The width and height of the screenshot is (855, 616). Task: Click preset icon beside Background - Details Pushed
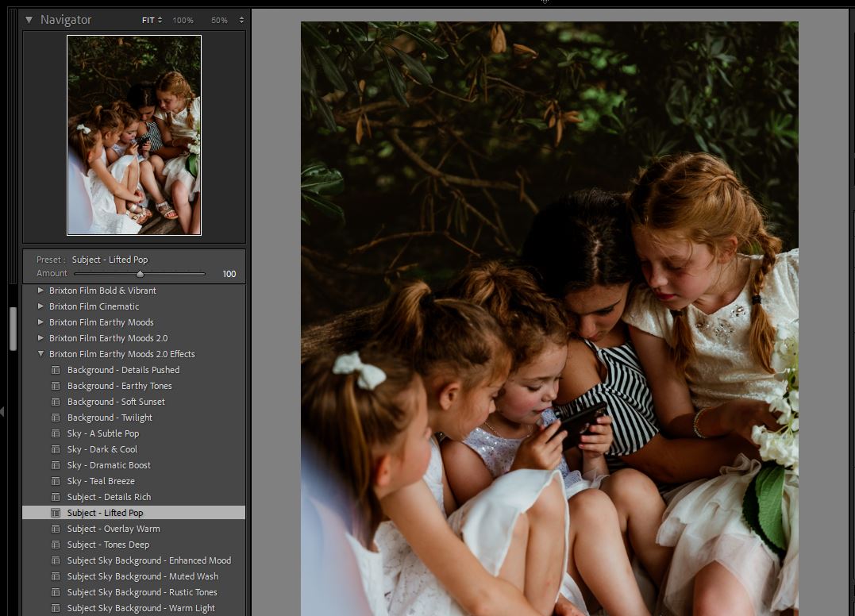click(56, 370)
